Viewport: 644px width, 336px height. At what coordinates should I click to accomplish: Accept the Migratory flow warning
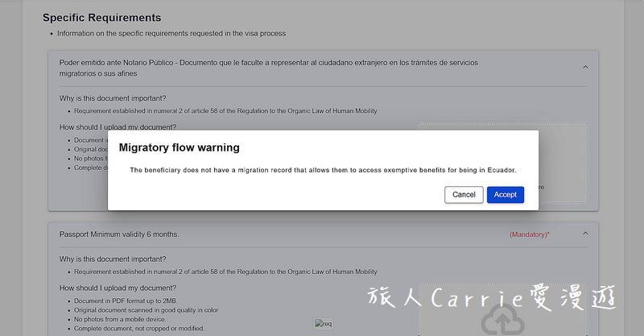pos(506,194)
